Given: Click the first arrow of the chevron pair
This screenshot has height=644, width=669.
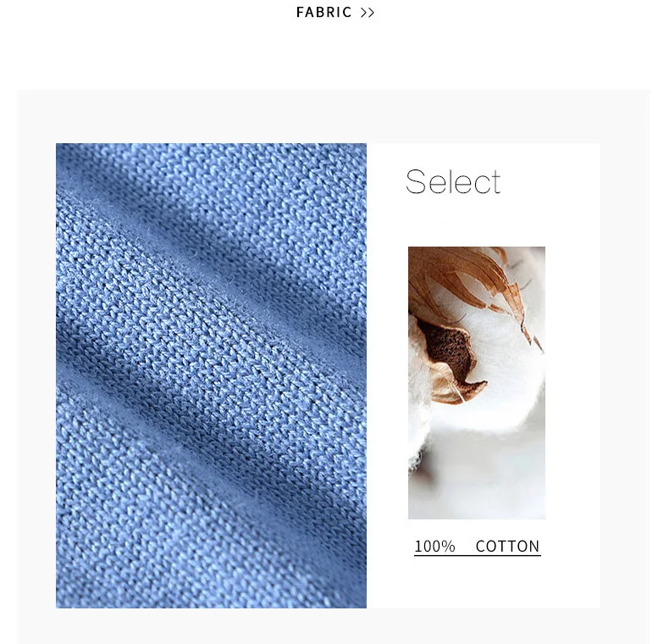Looking at the screenshot, I should point(364,13).
